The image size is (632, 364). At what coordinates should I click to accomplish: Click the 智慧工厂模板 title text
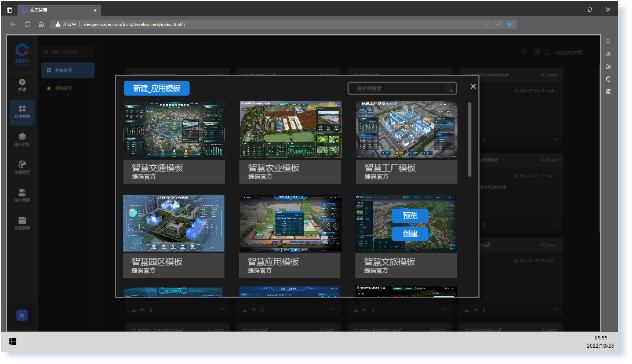pos(390,168)
